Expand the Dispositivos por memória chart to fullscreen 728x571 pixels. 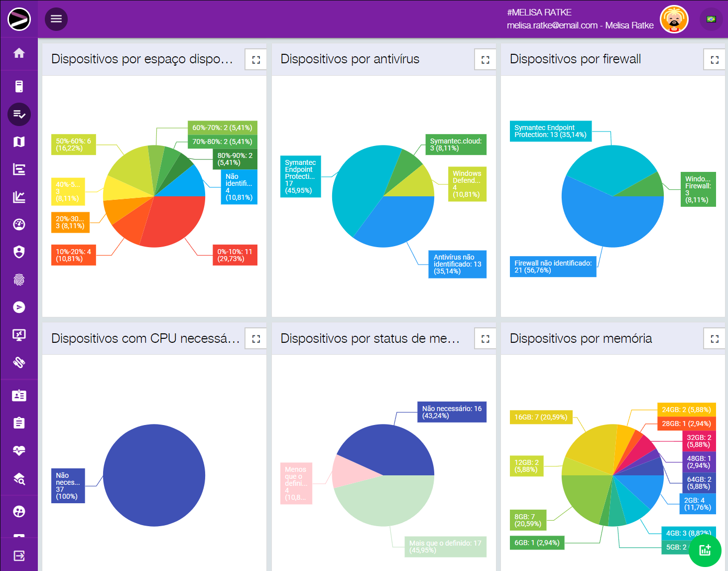714,339
